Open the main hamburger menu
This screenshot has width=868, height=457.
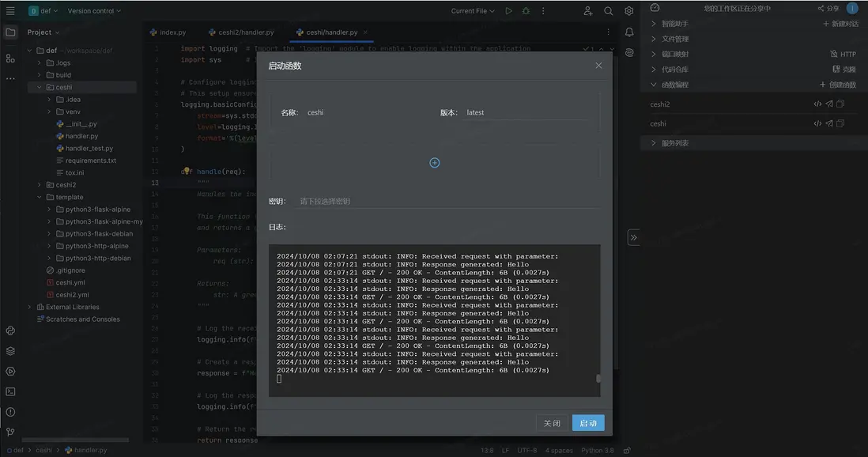pyautogui.click(x=10, y=10)
